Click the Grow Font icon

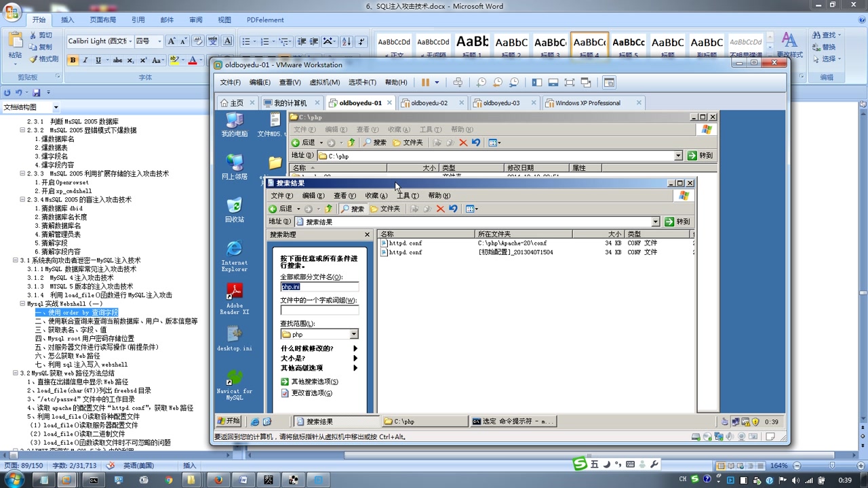172,41
